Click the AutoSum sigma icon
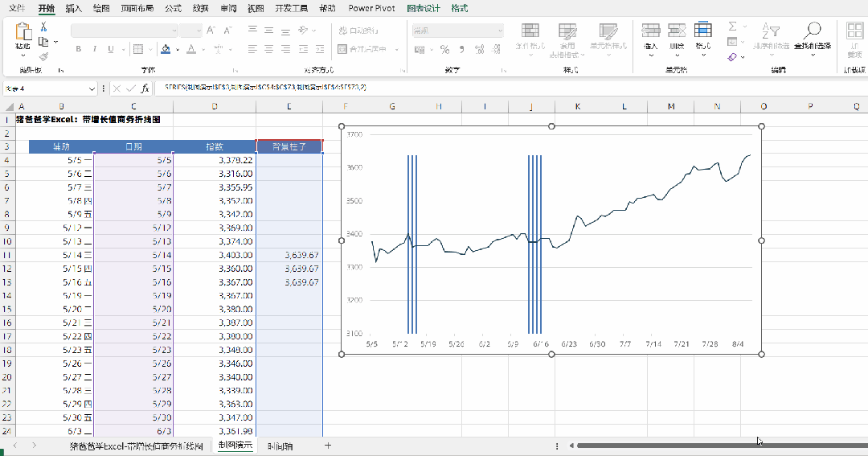 732,27
